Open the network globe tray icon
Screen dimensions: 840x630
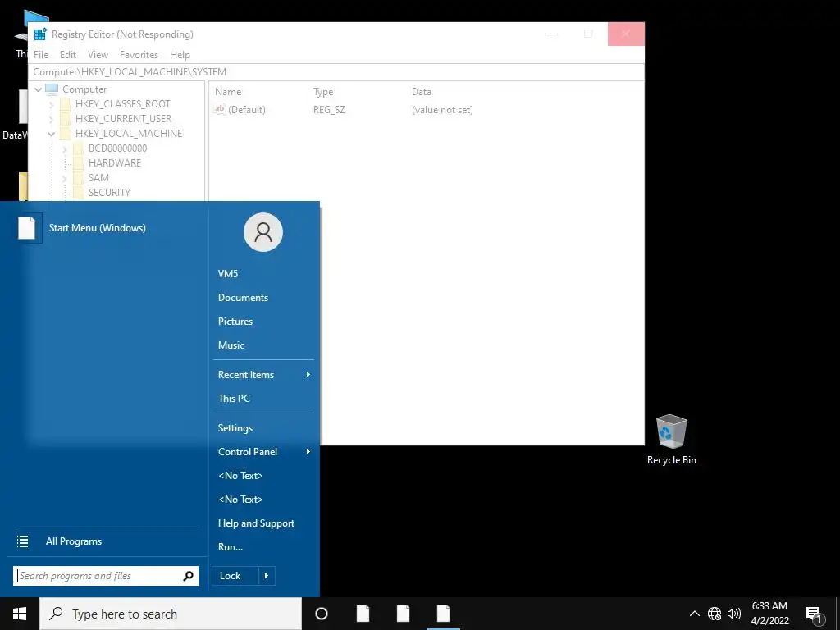714,614
